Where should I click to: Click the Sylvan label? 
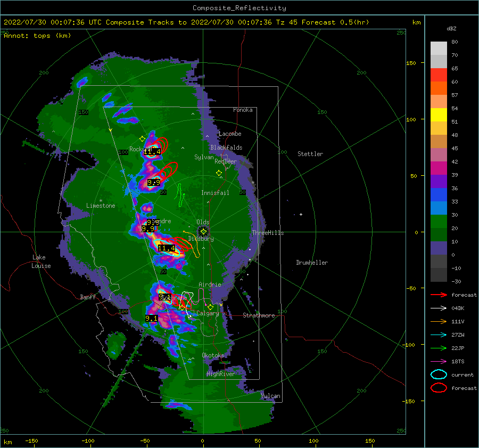204,157
